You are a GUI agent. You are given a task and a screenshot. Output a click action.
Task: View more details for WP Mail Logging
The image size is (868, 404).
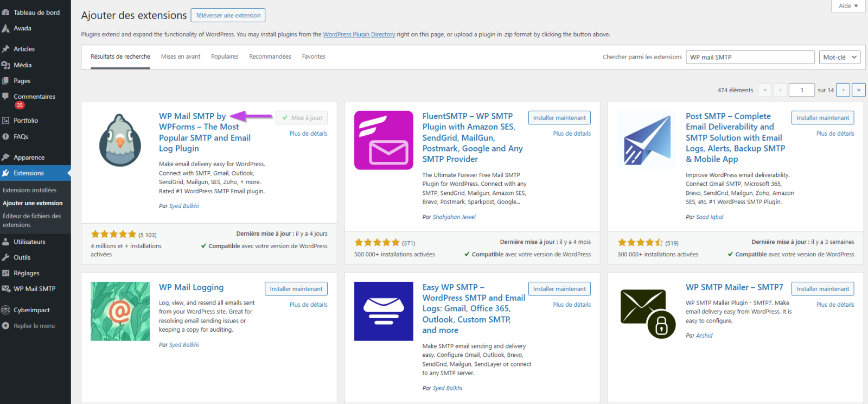(309, 305)
